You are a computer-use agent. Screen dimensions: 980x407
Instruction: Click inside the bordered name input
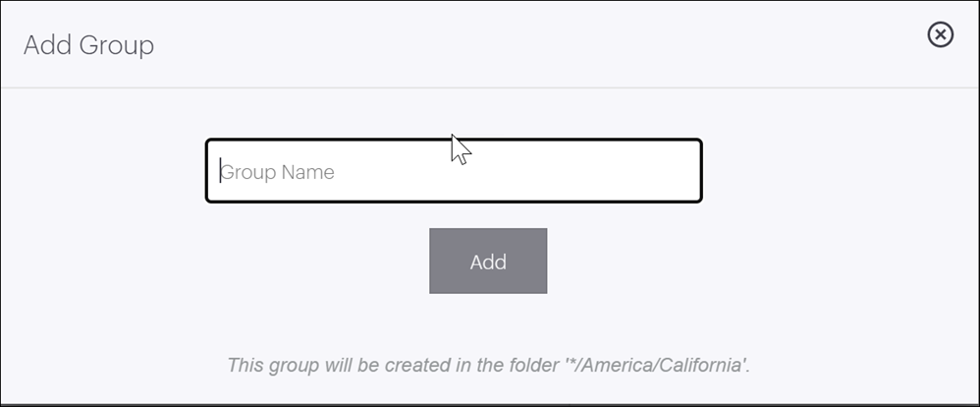[454, 171]
